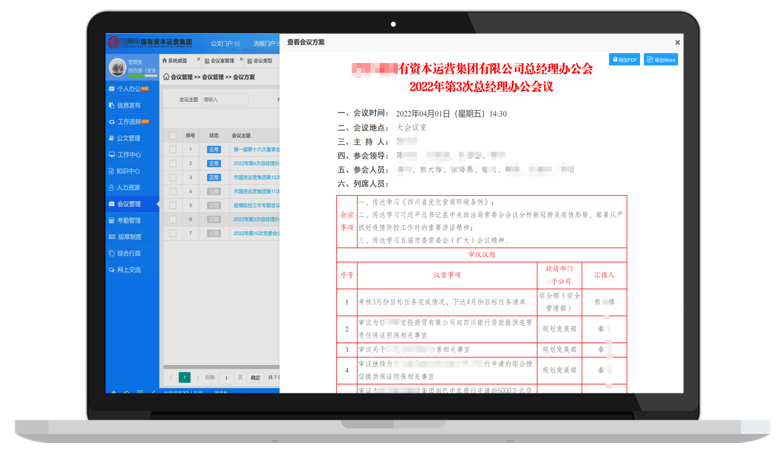Check the checkbox for row 4
The height and width of the screenshot is (451, 784).
pyautogui.click(x=172, y=192)
